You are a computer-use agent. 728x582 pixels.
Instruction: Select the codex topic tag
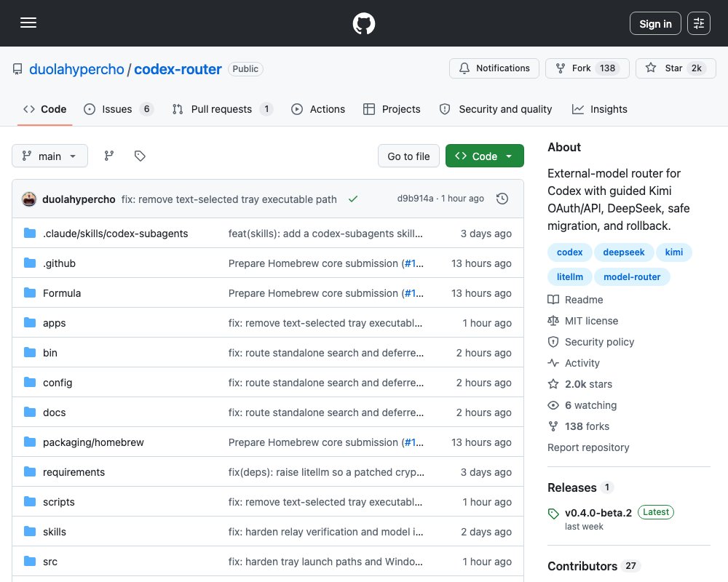pos(569,252)
